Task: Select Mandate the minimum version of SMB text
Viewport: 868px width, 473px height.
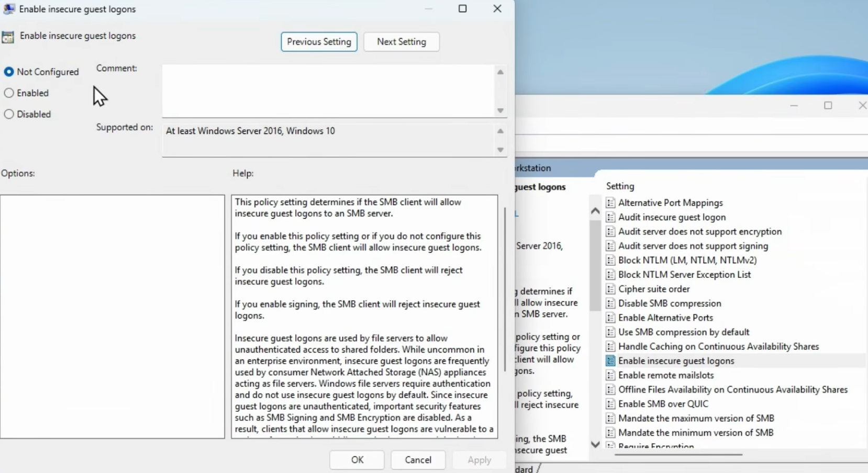Action: (696, 433)
